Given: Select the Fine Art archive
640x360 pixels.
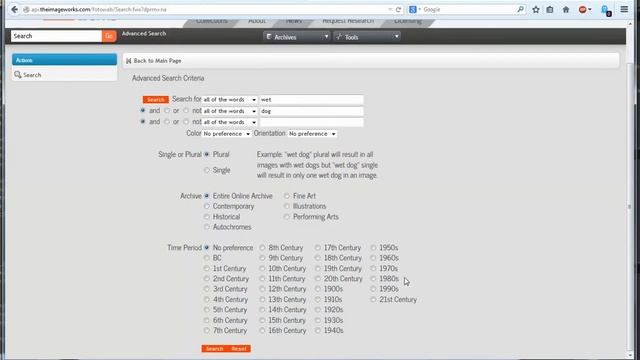Looking at the screenshot, I should (x=287, y=196).
